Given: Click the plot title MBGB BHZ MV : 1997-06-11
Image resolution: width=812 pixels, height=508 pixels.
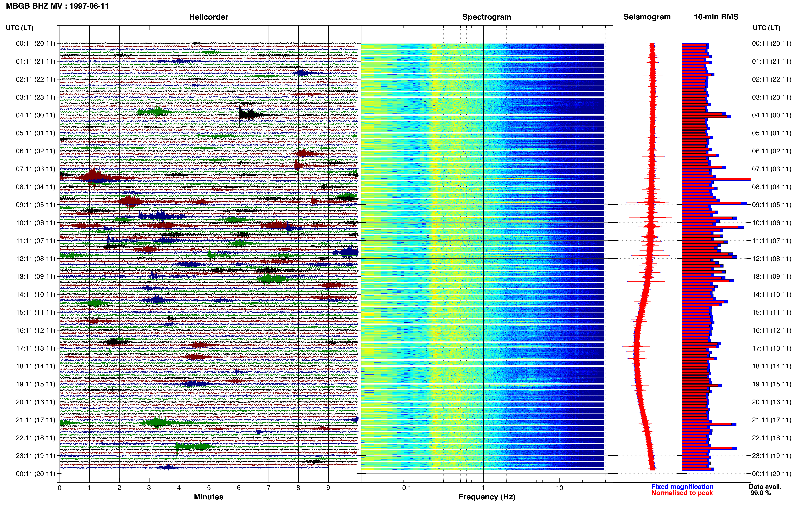Looking at the screenshot, I should point(57,6).
